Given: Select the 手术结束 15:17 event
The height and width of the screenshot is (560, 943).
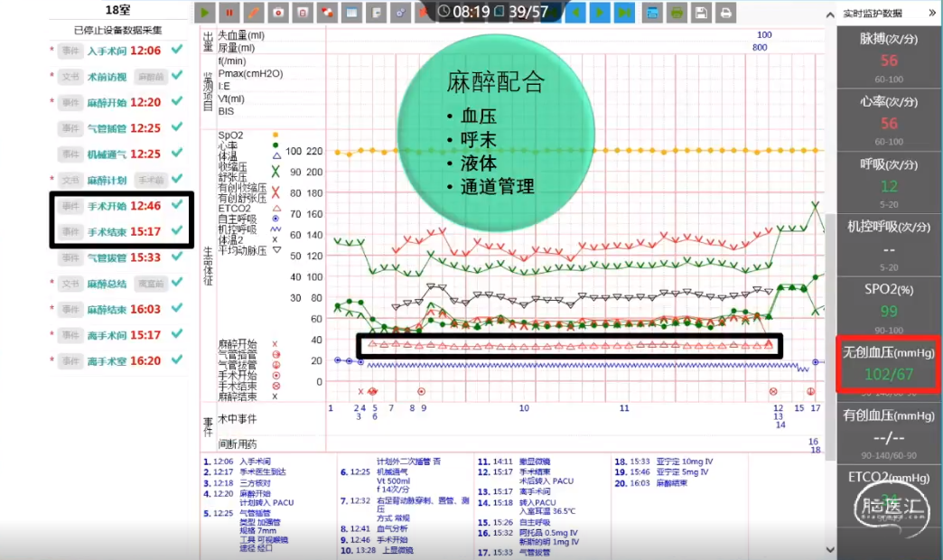Looking at the screenshot, I should 124,231.
